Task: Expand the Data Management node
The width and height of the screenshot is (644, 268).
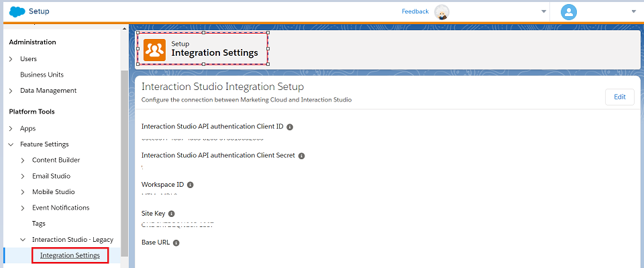Action: [x=11, y=91]
